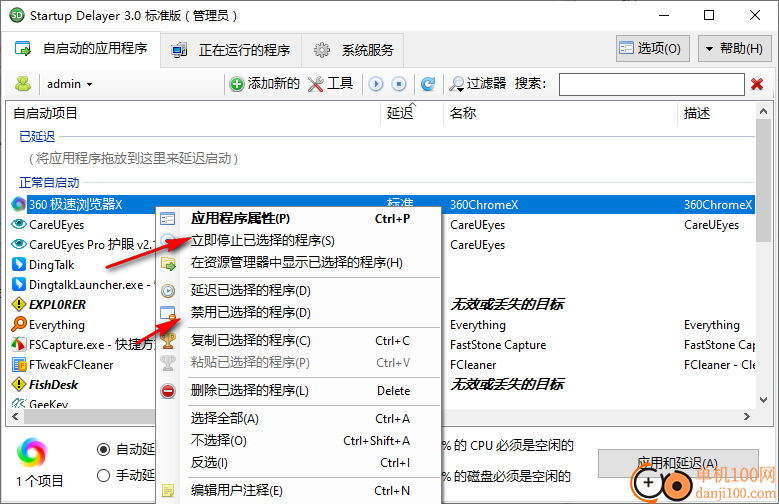Click horizontal scrollbar right arrow

pos(747,417)
